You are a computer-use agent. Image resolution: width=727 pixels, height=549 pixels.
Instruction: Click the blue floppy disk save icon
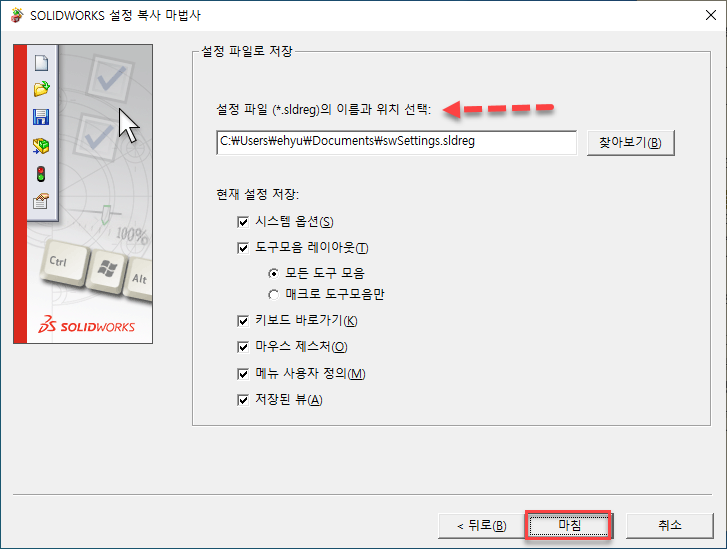(x=41, y=117)
